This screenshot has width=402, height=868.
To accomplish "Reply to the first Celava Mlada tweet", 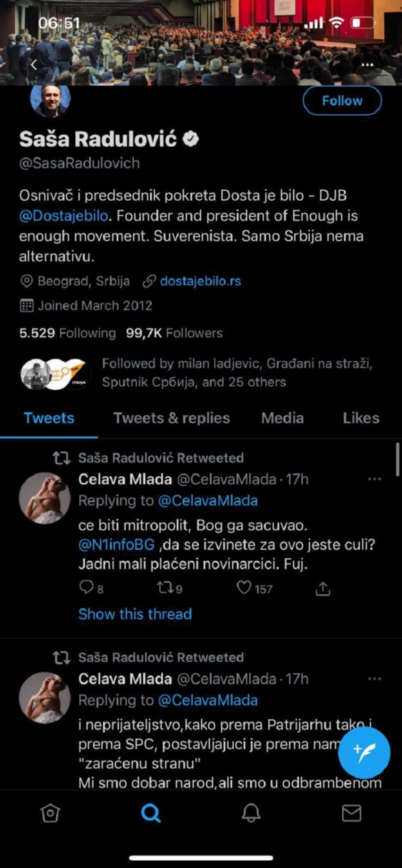I will (x=86, y=588).
